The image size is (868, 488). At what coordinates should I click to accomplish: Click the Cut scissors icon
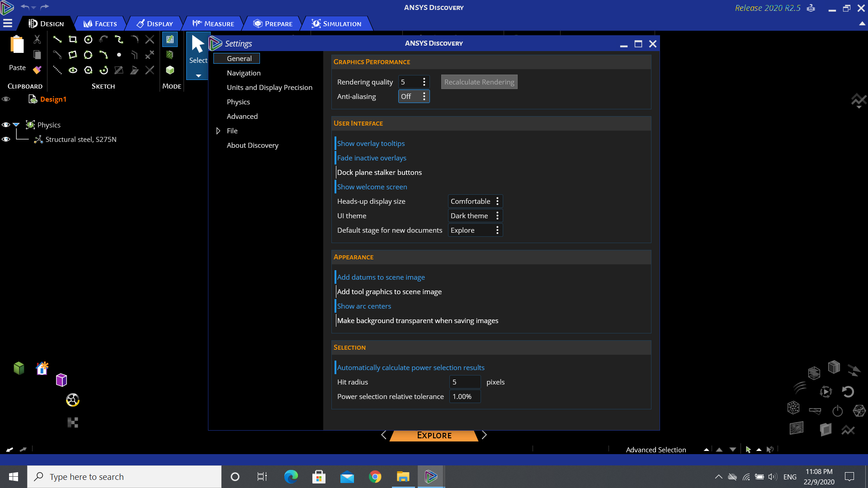[x=37, y=40]
